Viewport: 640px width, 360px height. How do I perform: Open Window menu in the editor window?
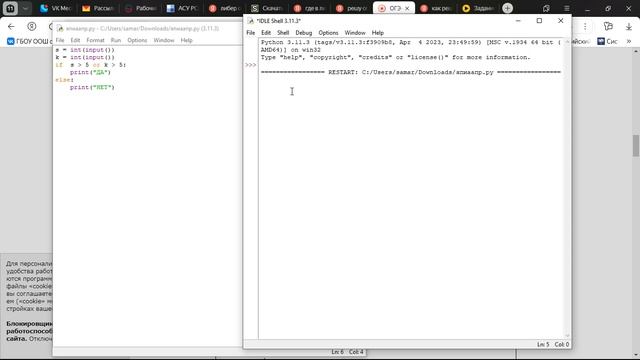click(164, 40)
